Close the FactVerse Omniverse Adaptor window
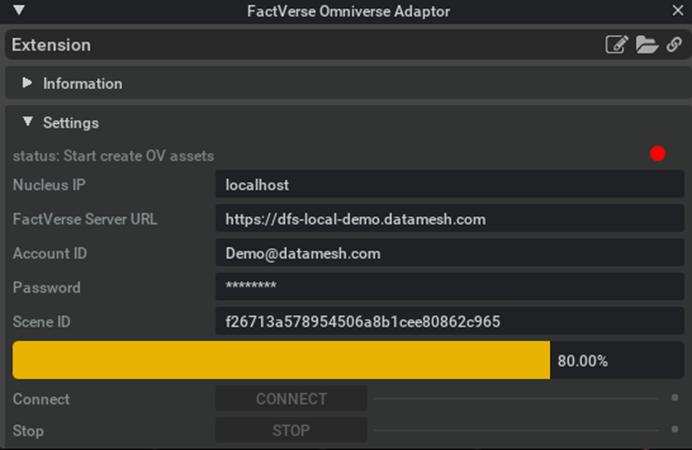The image size is (692, 450). [x=677, y=10]
